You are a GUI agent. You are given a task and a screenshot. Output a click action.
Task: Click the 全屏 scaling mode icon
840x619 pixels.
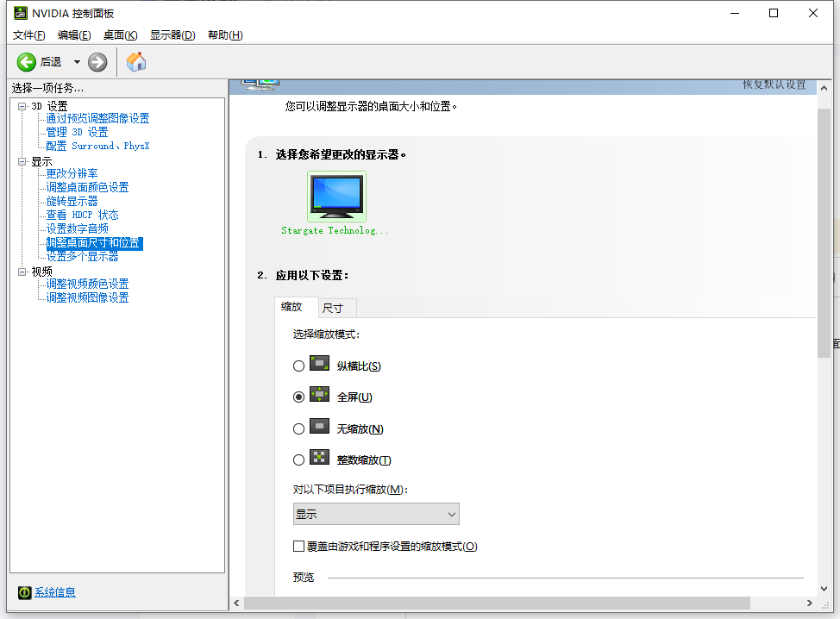(x=319, y=394)
